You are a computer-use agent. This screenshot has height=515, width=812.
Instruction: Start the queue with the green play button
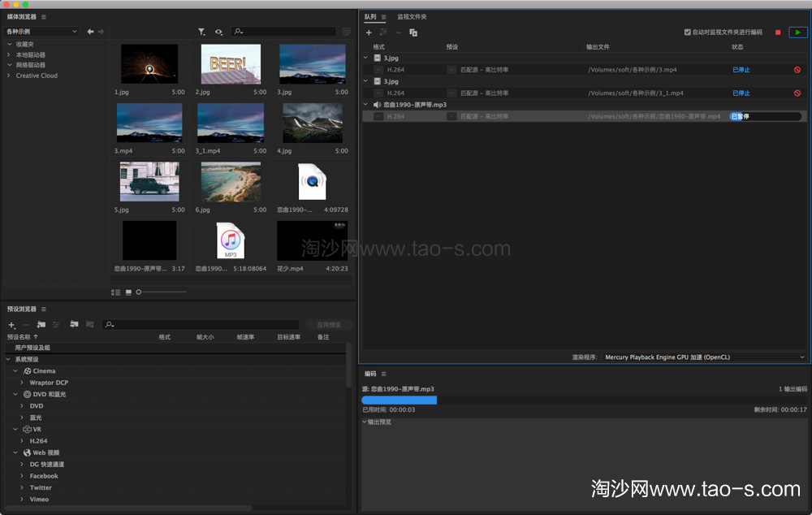point(797,32)
